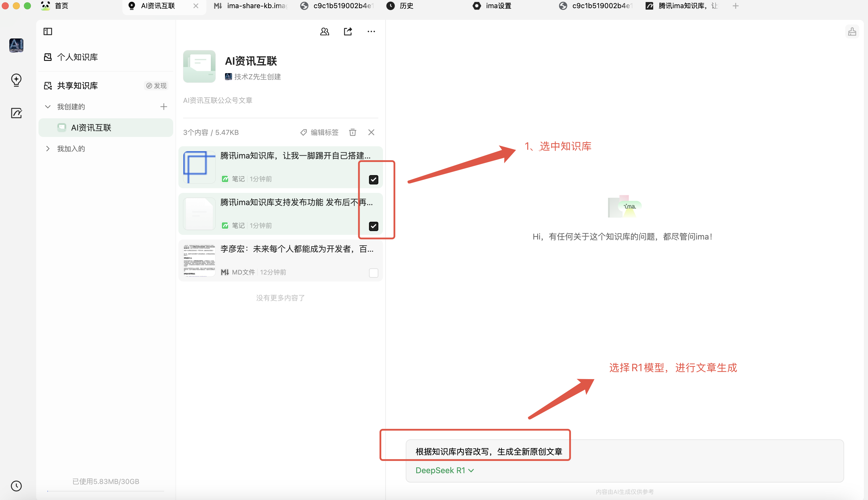Close the AI资讯互联 tab
This screenshot has width=868, height=500.
tap(196, 6)
